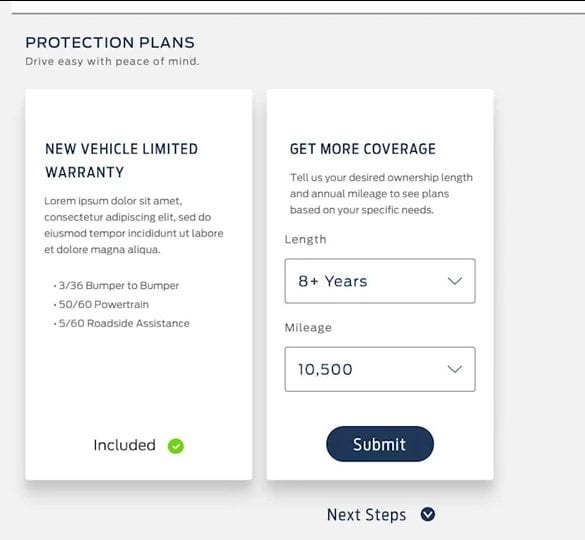The height and width of the screenshot is (540, 585).
Task: Select the 10,500 mileage field
Action: (380, 369)
